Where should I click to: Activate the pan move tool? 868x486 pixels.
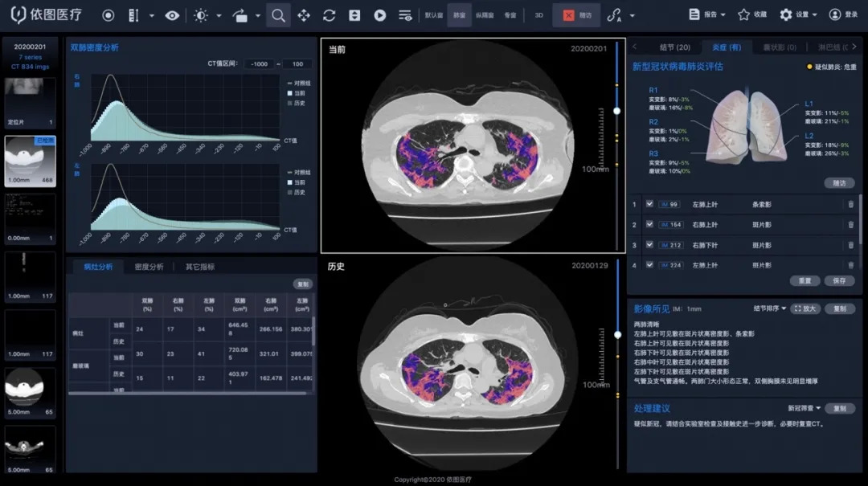[x=304, y=15]
